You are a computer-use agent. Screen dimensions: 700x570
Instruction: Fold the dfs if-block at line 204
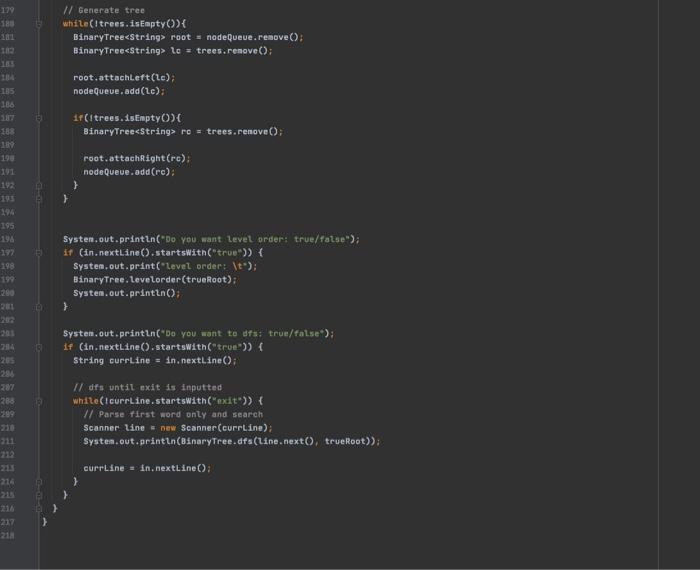(39, 347)
